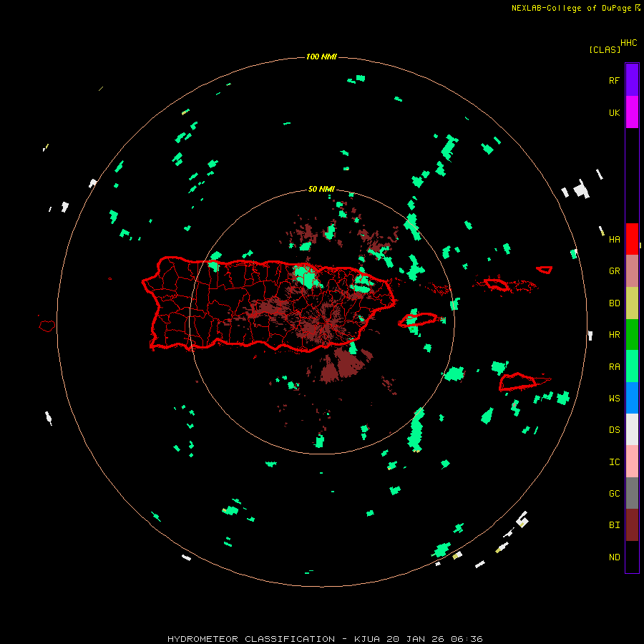Click the BI dark red legend swatch
Image resolution: width=644 pixels, height=644 pixels.
coord(632,525)
